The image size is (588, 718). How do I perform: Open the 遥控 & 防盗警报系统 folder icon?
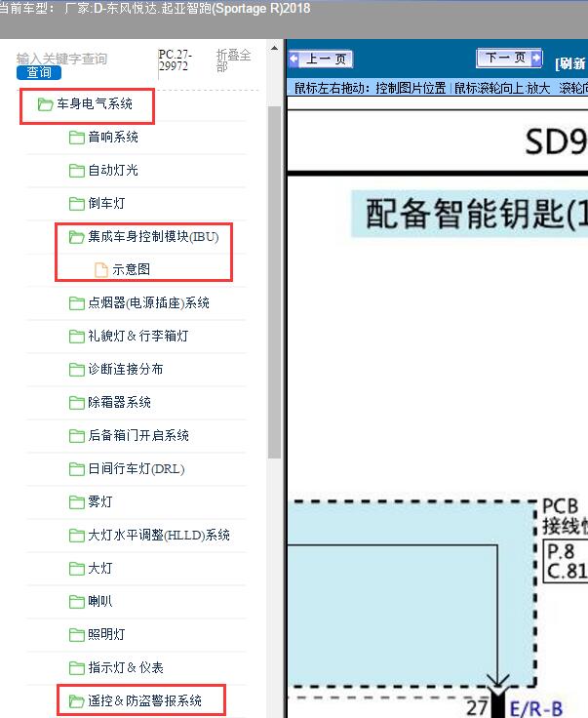pos(76,700)
